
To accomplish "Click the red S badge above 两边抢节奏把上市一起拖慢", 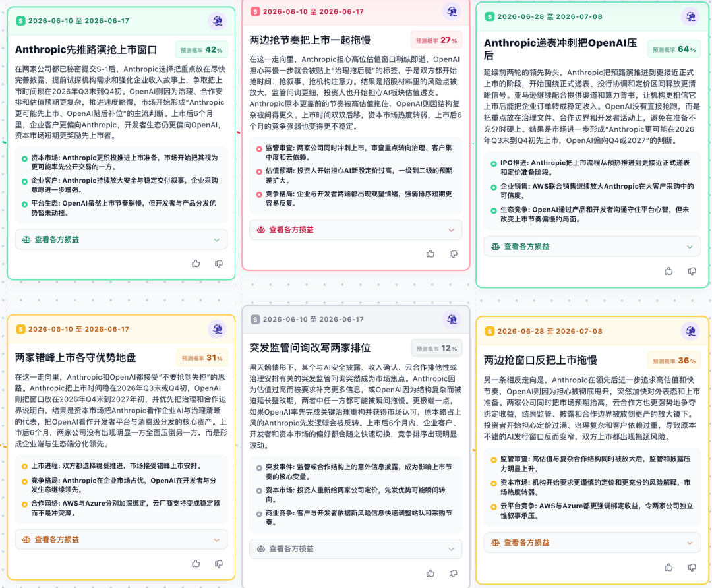I will [255, 11].
